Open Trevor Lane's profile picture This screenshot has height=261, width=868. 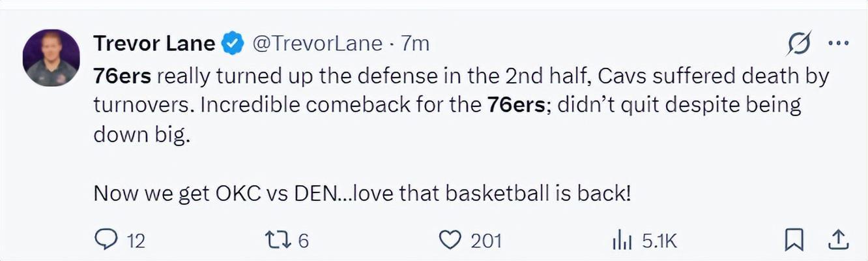click(x=51, y=58)
